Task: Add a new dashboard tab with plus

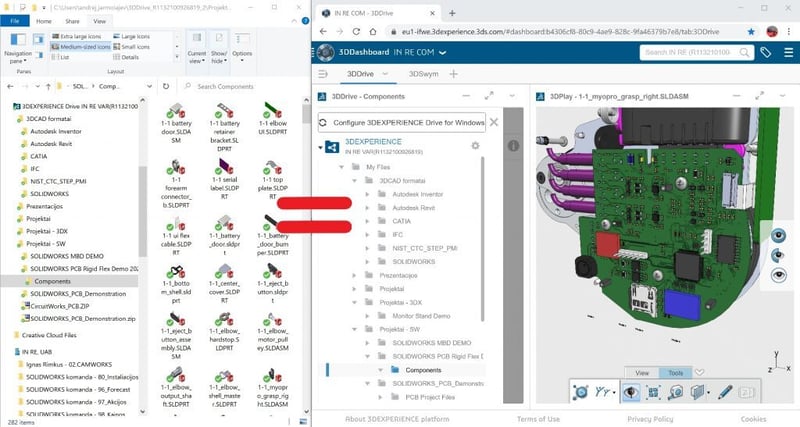Action: (x=453, y=74)
